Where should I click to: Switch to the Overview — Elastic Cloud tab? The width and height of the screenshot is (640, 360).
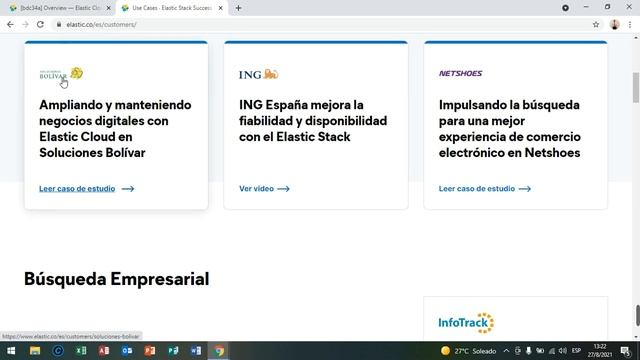pos(60,8)
